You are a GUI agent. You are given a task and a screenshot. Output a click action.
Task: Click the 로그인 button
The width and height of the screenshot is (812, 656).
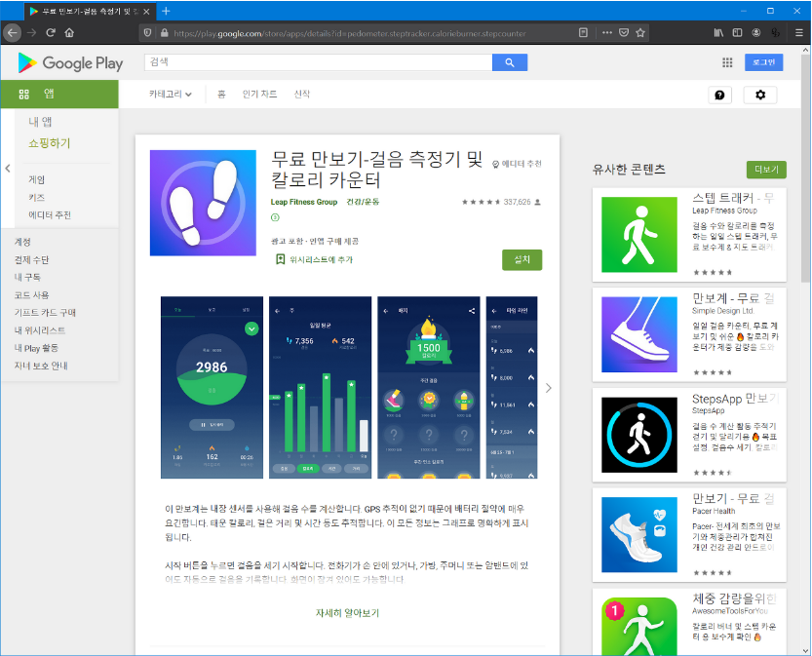764,62
